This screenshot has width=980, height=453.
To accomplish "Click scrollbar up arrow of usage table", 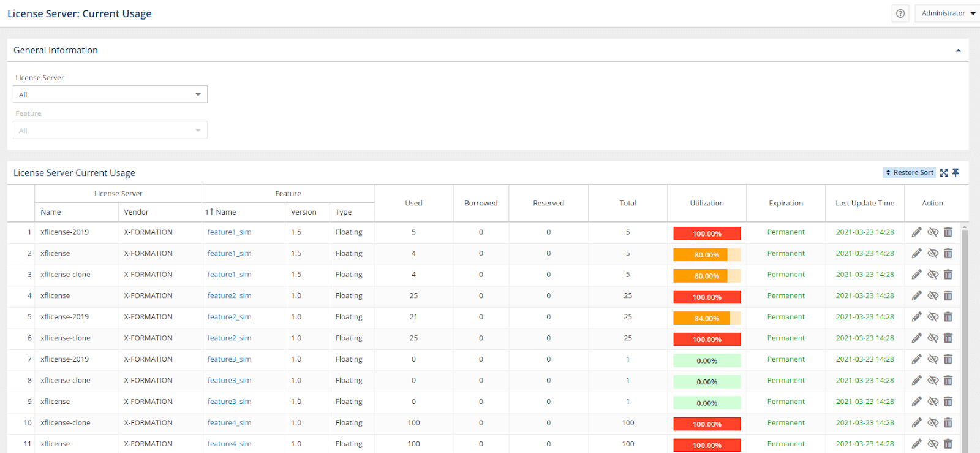I will click(965, 227).
